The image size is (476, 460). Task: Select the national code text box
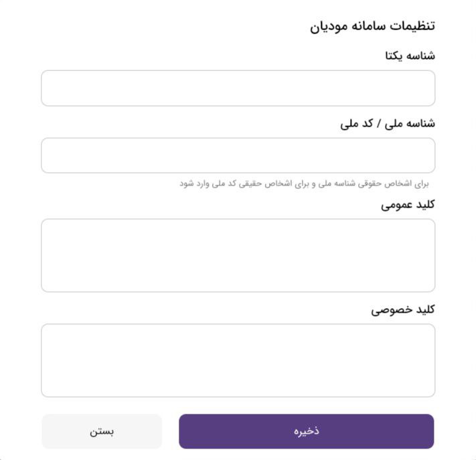tap(238, 155)
